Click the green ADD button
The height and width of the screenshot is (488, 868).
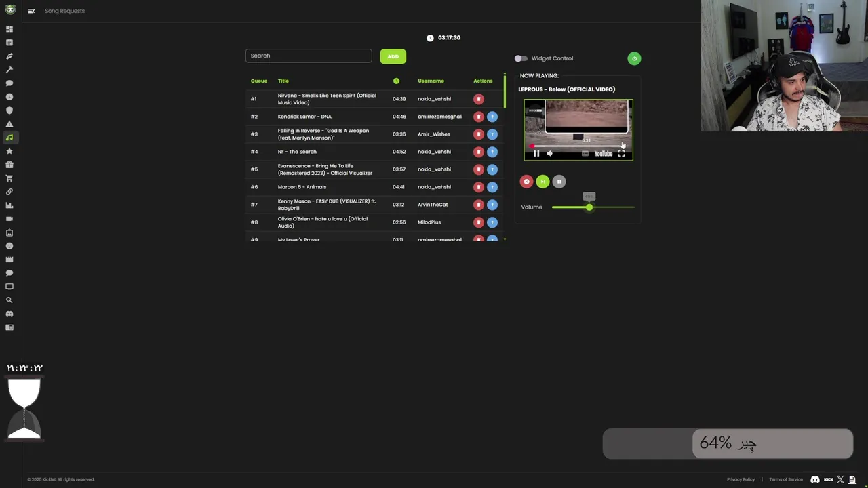(393, 56)
